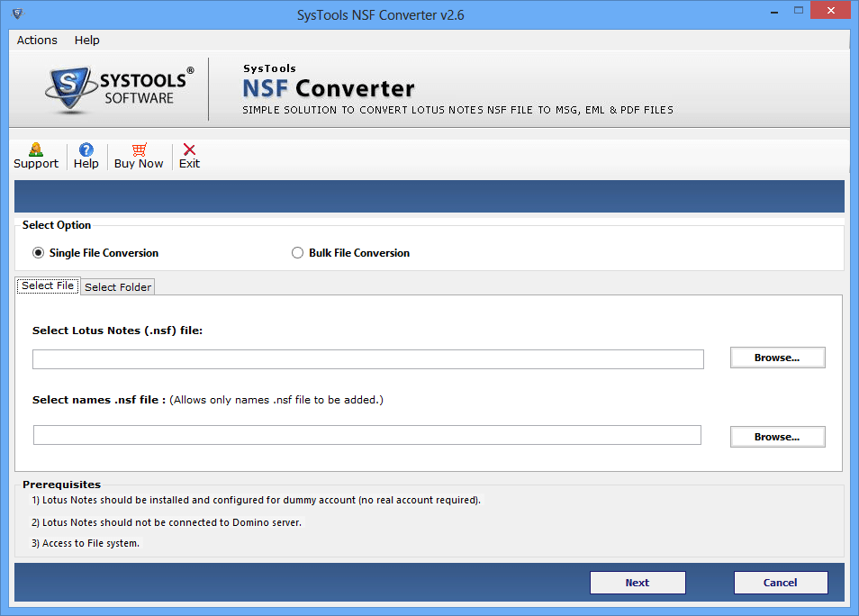Image resolution: width=859 pixels, height=616 pixels.
Task: Switch to the Select Folder tab
Action: 117,286
